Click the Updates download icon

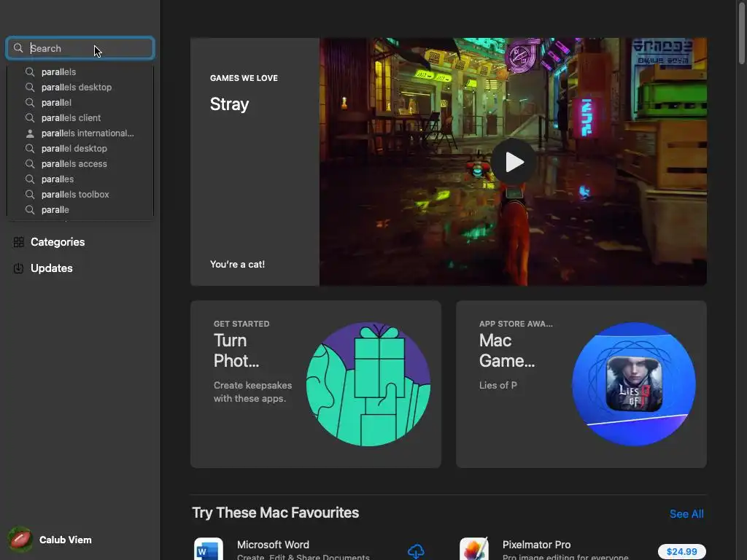18,268
